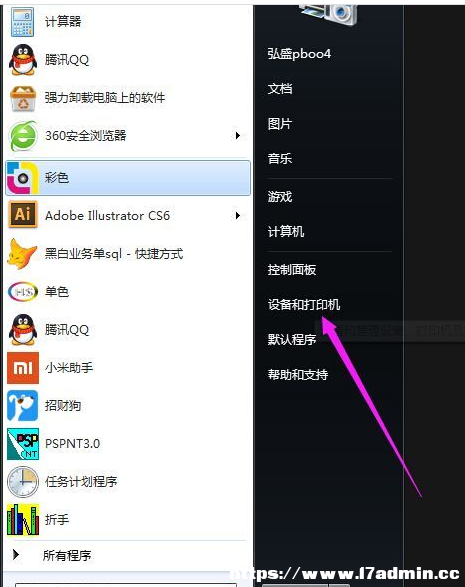Launch the 折手 bookshelf icon
The height and width of the screenshot is (587, 465).
click(23, 520)
